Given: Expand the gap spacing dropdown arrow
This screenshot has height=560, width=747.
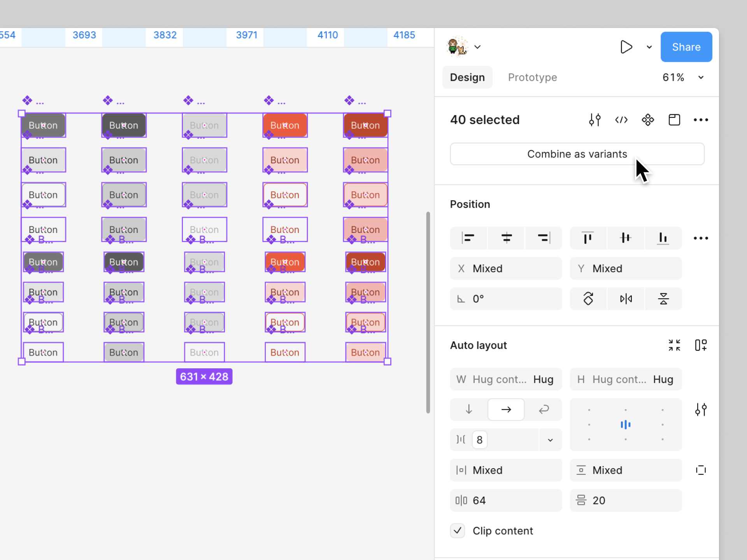Looking at the screenshot, I should [x=550, y=440].
